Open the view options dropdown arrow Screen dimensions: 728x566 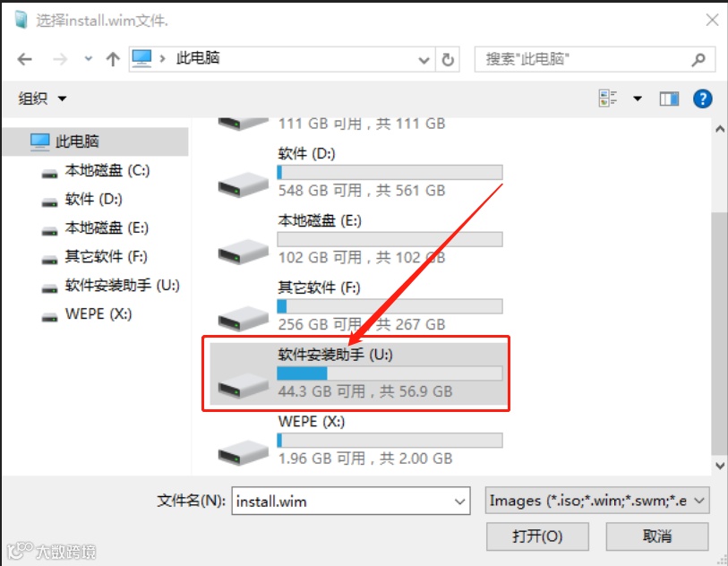[638, 99]
